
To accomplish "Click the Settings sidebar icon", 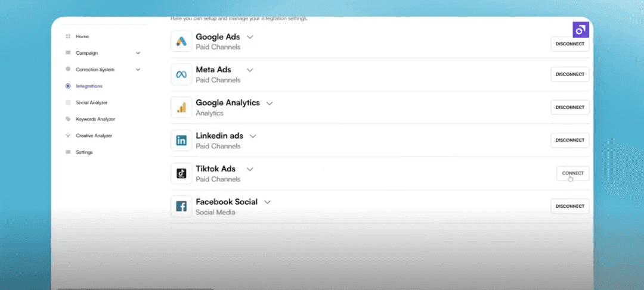I will [68, 152].
